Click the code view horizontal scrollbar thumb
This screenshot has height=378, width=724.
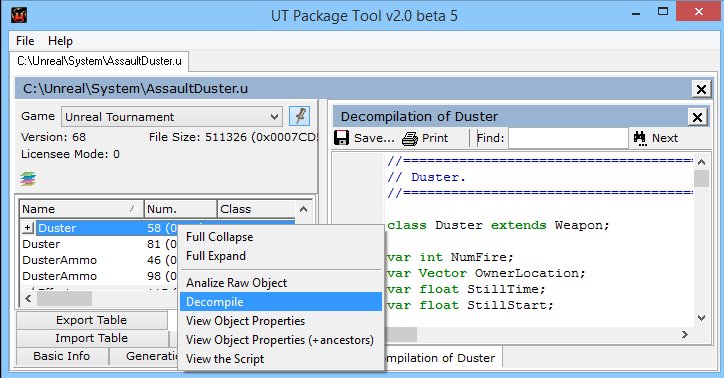[x=401, y=334]
